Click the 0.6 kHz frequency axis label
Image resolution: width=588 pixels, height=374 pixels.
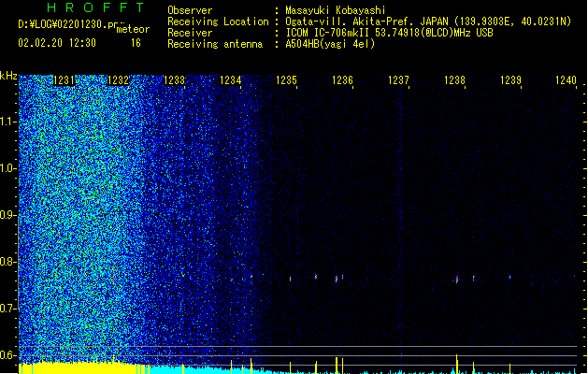(7, 355)
